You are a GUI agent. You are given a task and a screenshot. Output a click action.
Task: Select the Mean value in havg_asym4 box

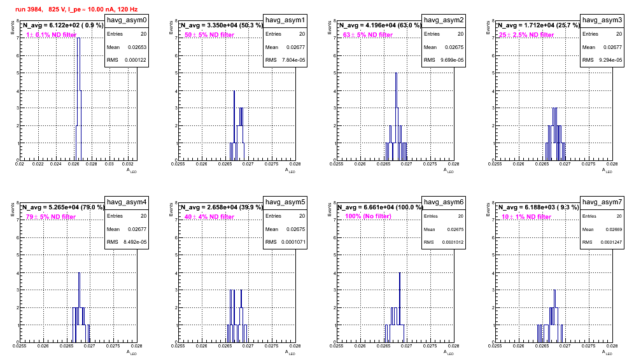tap(137, 229)
